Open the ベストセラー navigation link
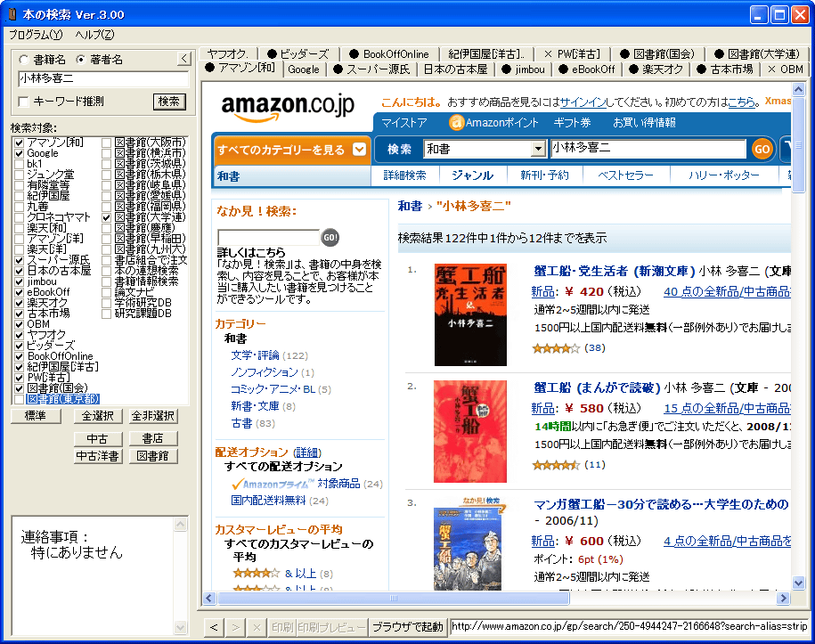Screen dimensions: 815x644 625,175
